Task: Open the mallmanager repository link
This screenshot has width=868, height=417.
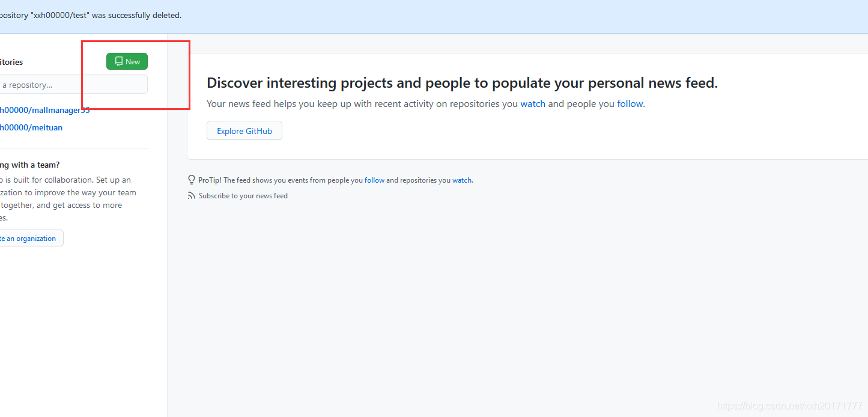Action: (44, 110)
